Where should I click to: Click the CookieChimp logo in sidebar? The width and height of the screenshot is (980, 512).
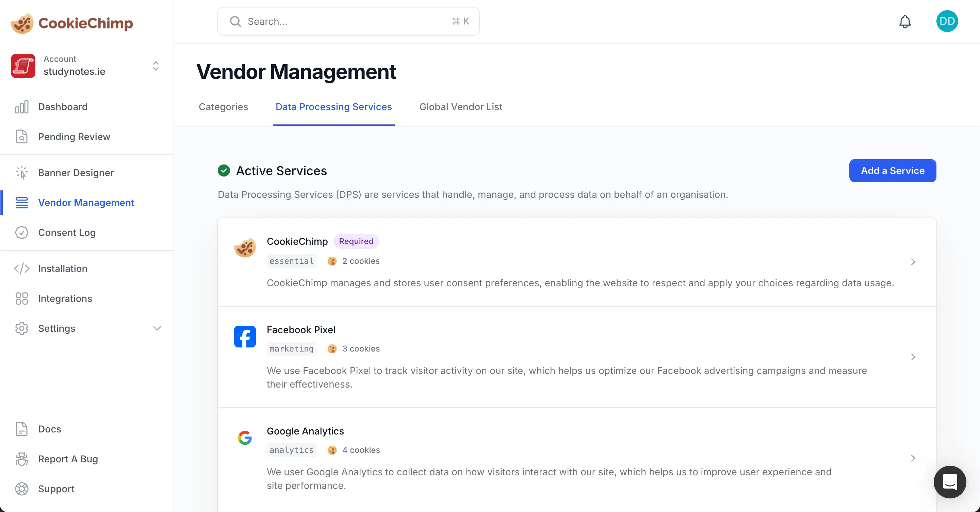pyautogui.click(x=71, y=23)
